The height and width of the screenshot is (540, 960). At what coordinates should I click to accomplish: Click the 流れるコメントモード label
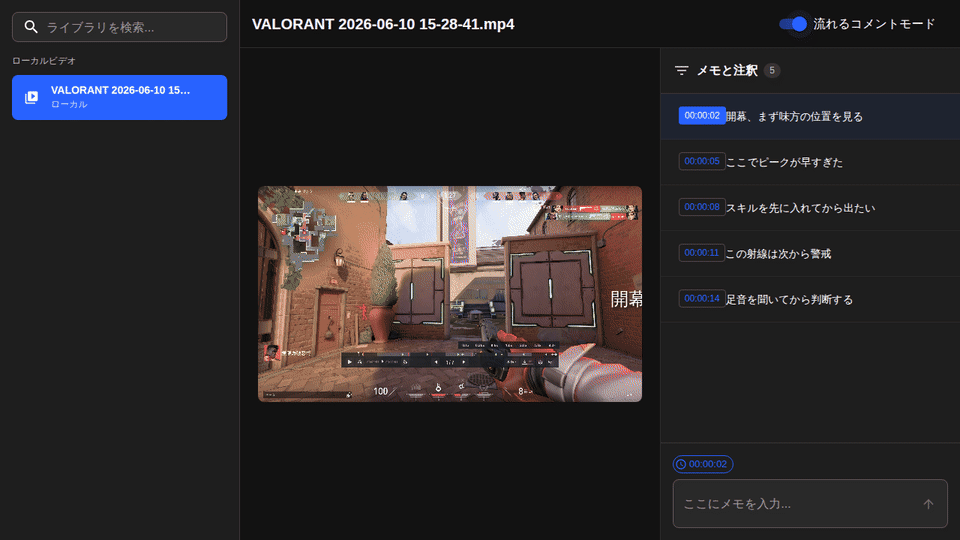[874, 24]
